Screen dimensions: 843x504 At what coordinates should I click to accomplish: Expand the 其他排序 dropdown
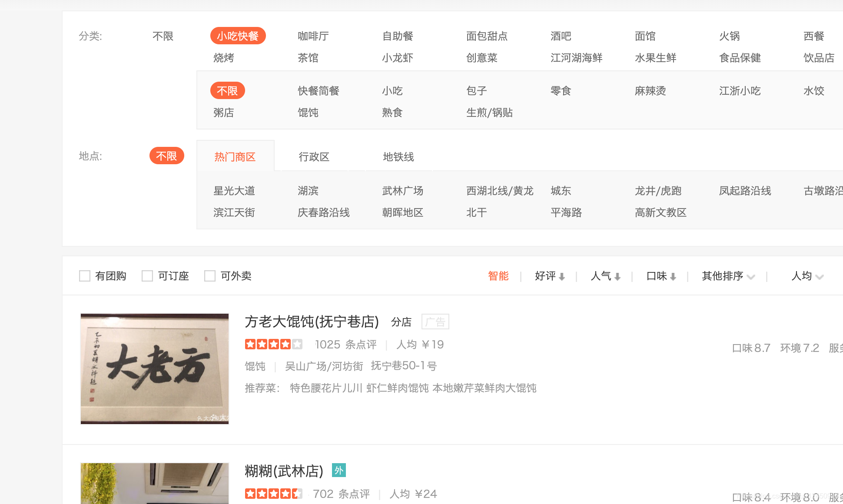[x=727, y=276]
